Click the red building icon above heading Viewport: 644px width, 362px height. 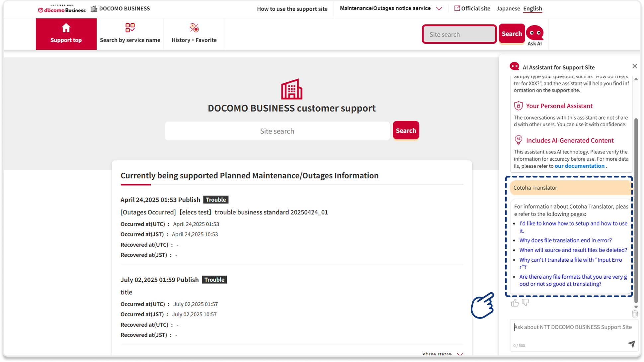pos(291,89)
